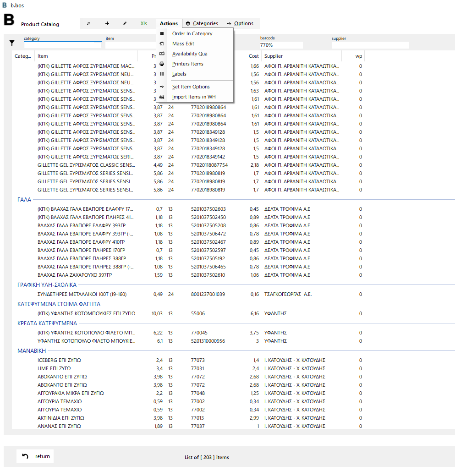Select Import Items in WH entry
Viewport: 455px width, 476px height.
click(194, 97)
